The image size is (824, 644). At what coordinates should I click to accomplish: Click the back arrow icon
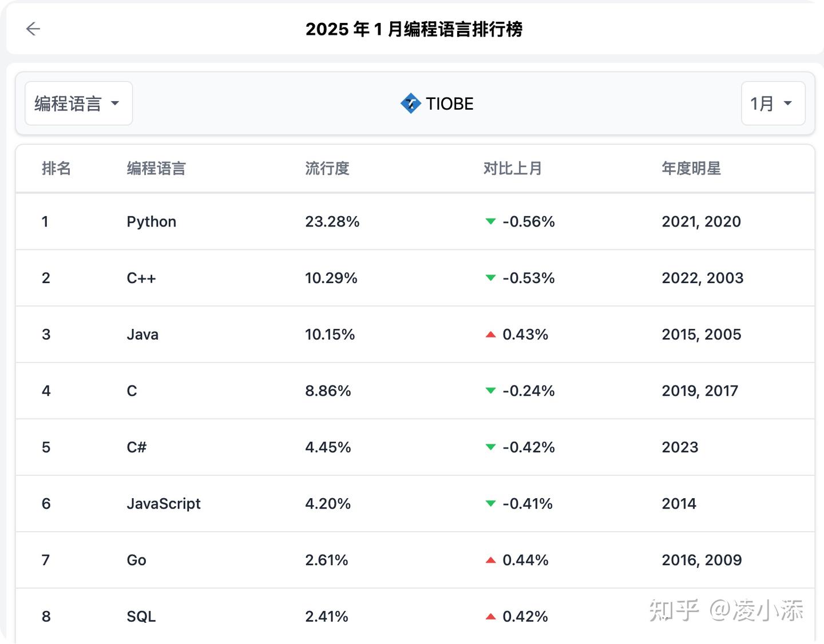(x=33, y=29)
